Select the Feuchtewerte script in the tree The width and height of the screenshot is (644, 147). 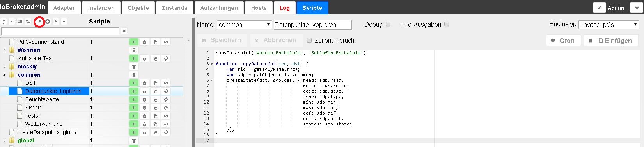42,99
